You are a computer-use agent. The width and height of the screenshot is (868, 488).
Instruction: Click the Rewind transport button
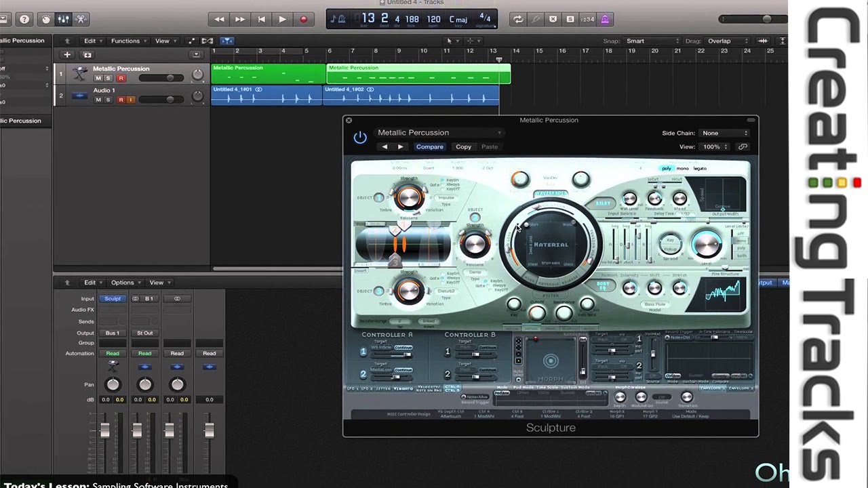(219, 20)
